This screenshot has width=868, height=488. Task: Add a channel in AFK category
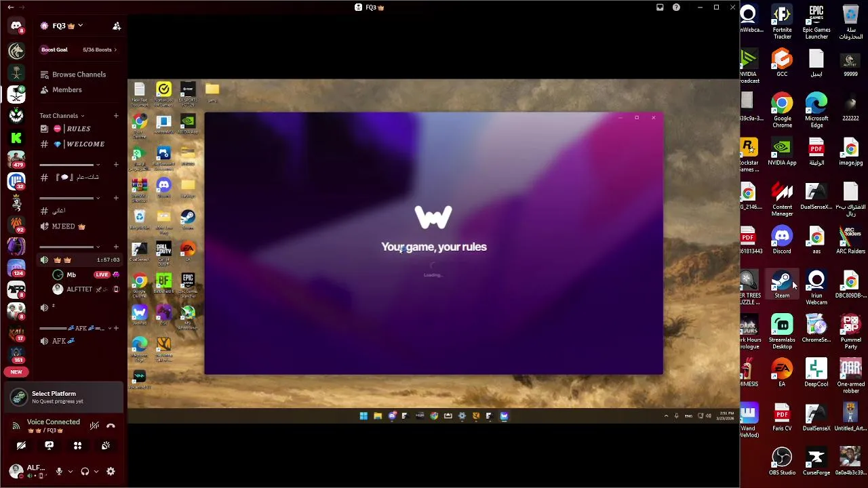[116, 328]
